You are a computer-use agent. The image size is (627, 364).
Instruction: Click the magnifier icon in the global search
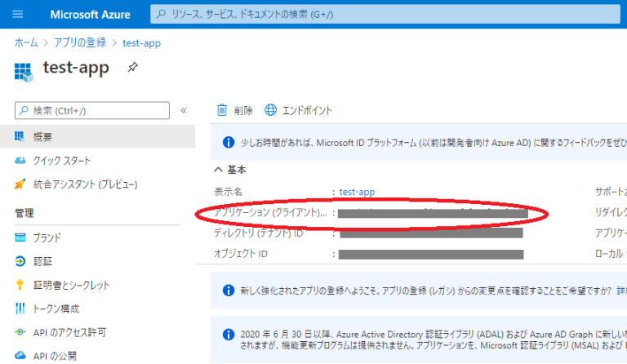(x=161, y=15)
